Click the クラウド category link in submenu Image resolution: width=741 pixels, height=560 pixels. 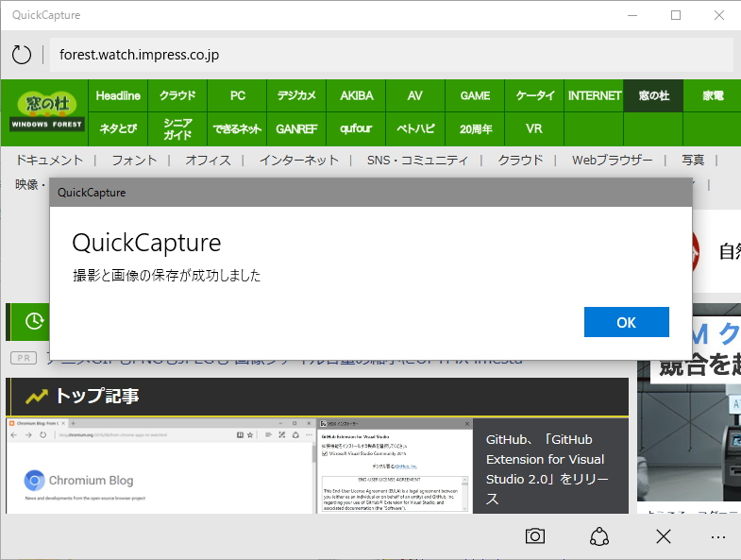coord(520,161)
